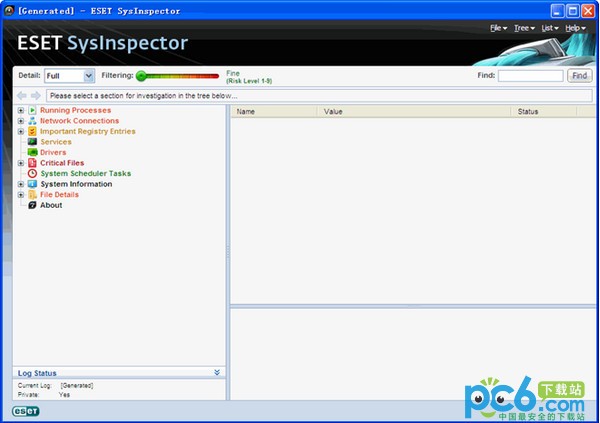Click the Filtering risk level slider handle
Viewport: 600px width, 423px height.
coord(141,76)
